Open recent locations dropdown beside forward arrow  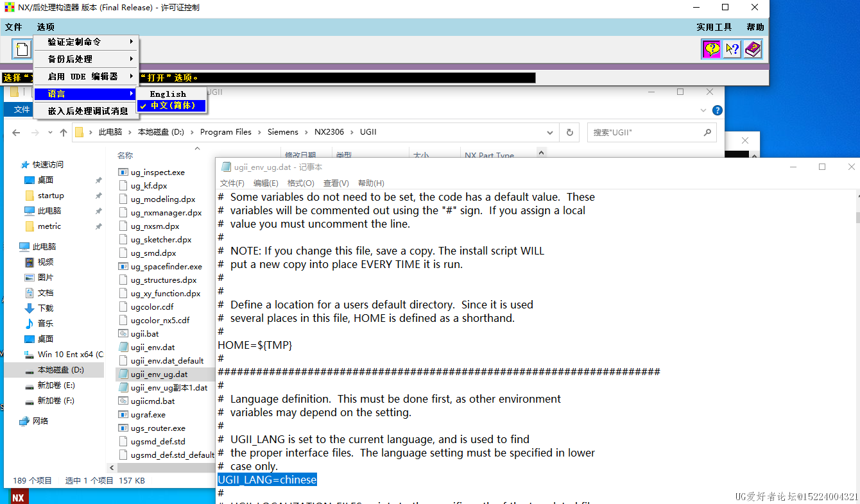(49, 133)
